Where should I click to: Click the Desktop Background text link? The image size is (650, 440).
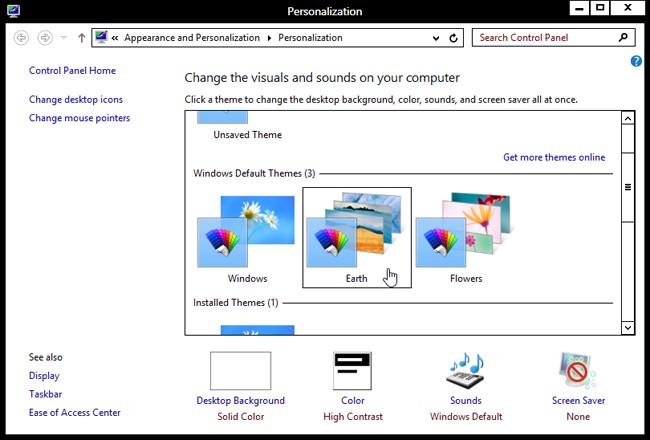240,401
